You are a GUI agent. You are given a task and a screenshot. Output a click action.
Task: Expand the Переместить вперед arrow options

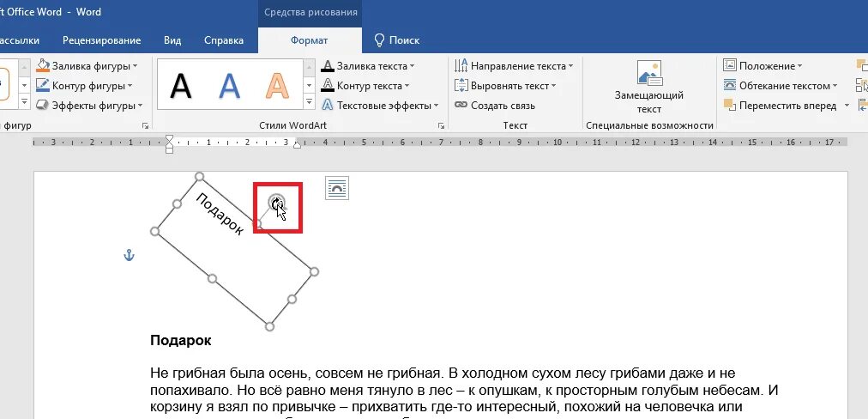[847, 106]
